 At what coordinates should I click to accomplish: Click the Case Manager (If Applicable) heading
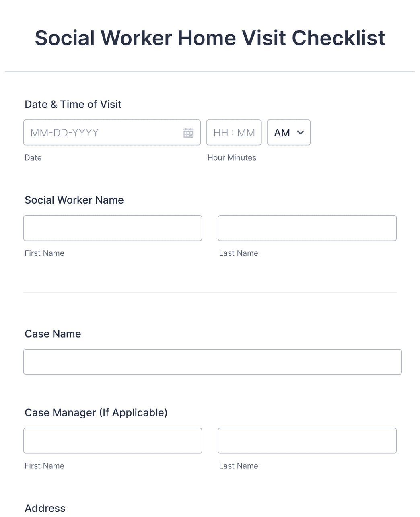click(x=97, y=412)
